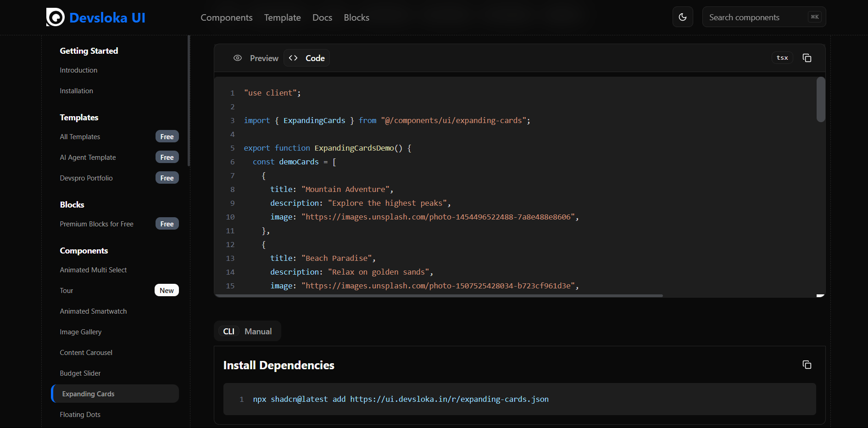868x428 pixels.
Task: Copy the tsx code snippet
Action: coord(807,58)
